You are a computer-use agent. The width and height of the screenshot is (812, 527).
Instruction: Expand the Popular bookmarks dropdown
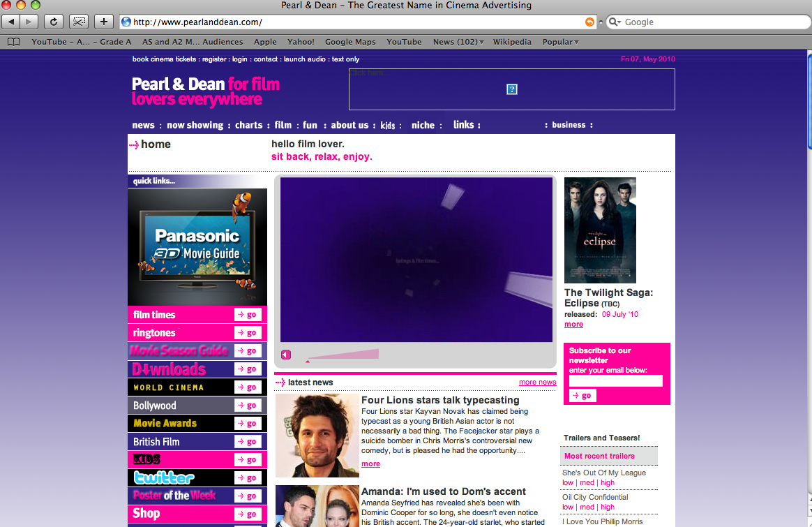(560, 42)
